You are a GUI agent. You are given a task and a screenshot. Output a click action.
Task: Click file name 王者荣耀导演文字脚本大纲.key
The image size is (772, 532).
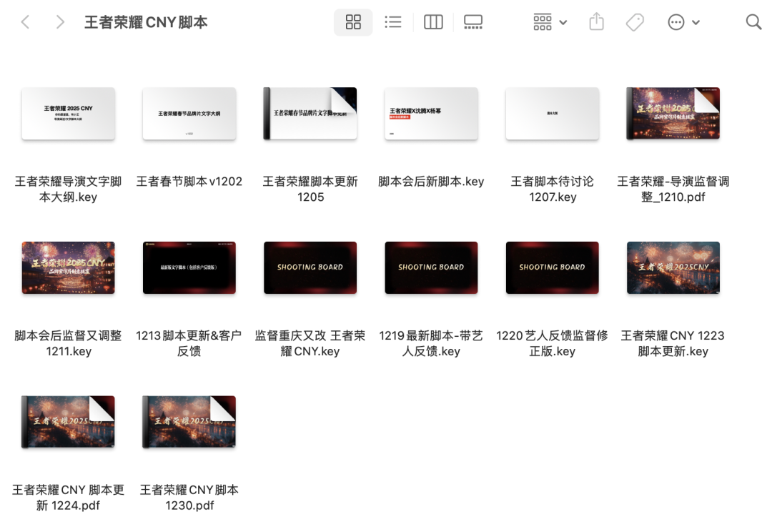pyautogui.click(x=69, y=189)
